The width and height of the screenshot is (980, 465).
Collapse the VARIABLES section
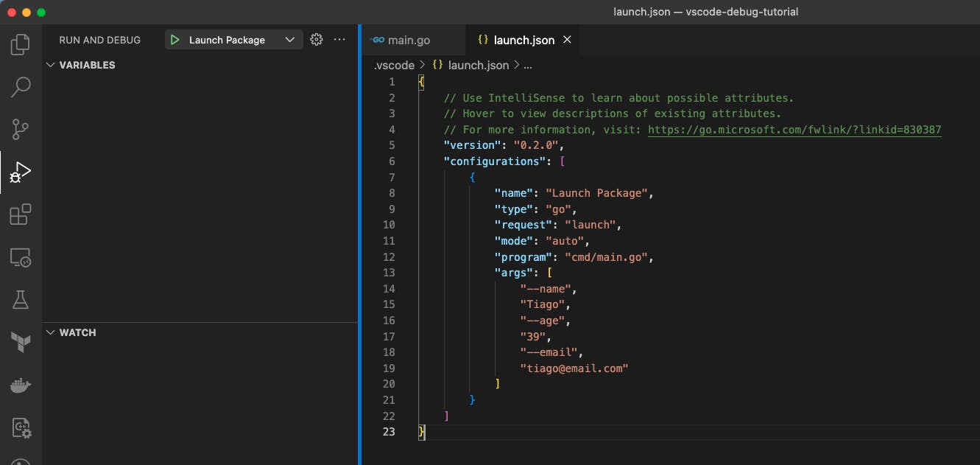[x=50, y=65]
